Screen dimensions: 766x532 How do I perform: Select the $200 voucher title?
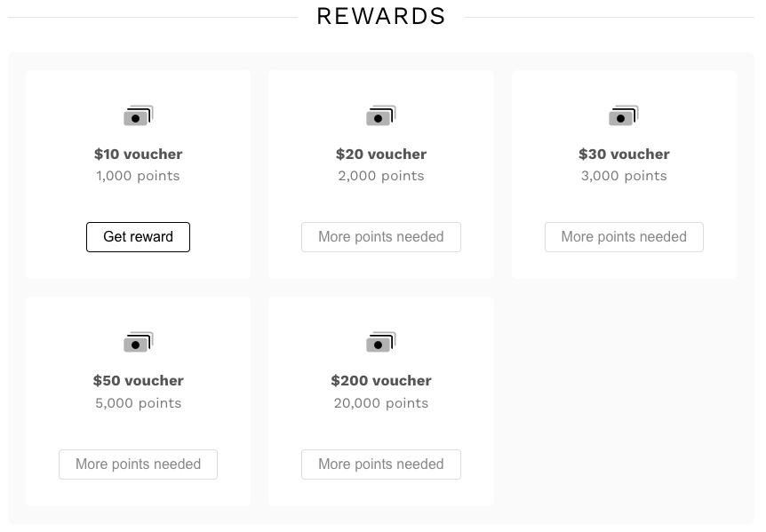pyautogui.click(x=381, y=381)
